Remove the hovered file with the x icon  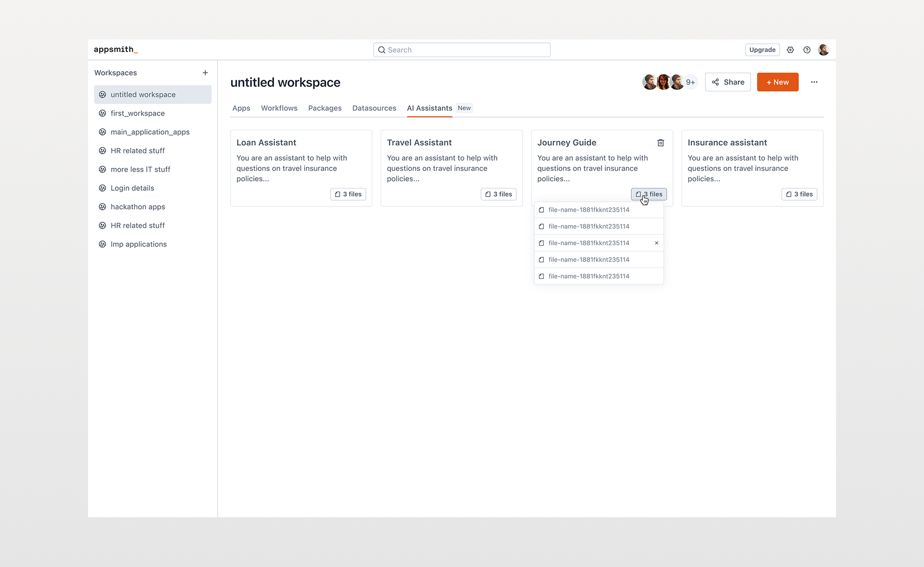click(656, 243)
